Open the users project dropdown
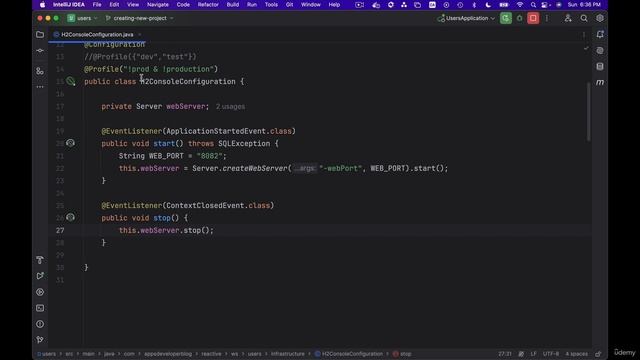 (x=83, y=18)
